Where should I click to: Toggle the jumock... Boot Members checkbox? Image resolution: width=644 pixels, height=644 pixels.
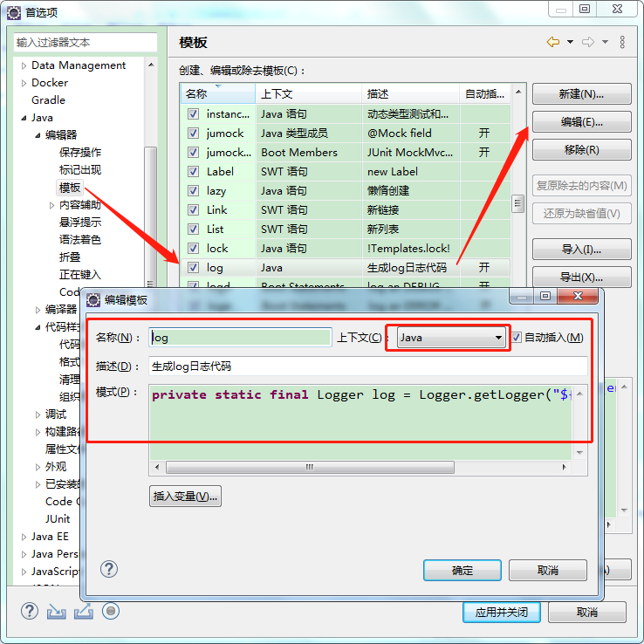point(193,153)
